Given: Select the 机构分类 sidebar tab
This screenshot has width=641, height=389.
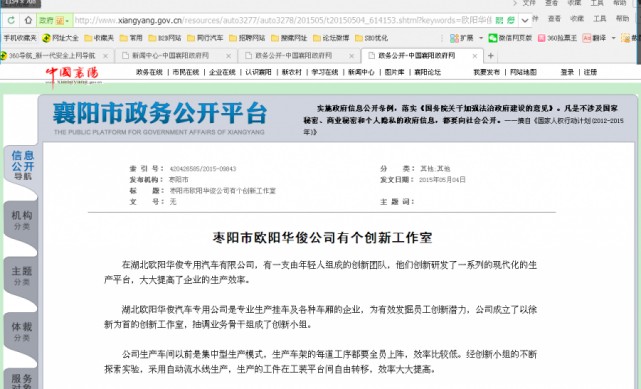Looking at the screenshot, I should (x=21, y=220).
